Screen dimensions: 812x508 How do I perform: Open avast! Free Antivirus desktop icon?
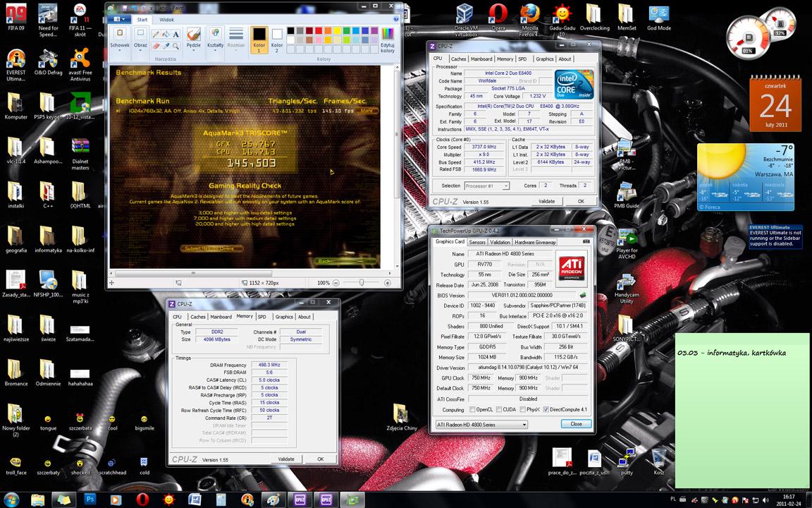click(80, 65)
